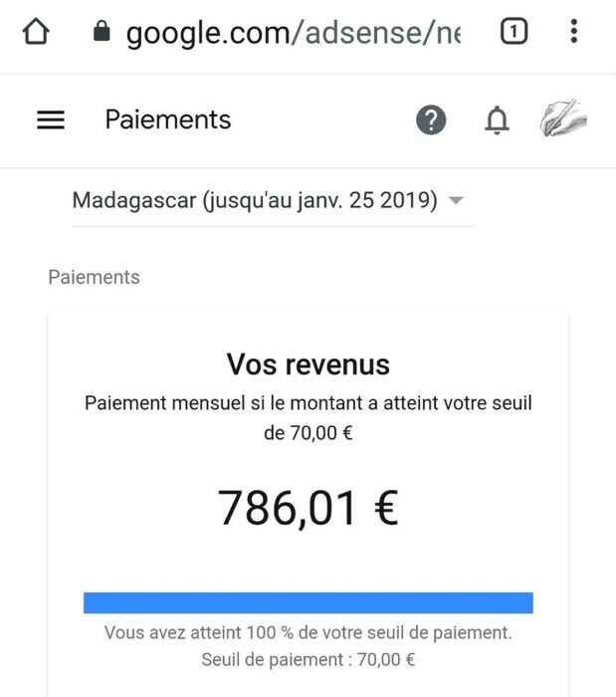
Task: Open the browser tab switcher
Action: [x=513, y=31]
